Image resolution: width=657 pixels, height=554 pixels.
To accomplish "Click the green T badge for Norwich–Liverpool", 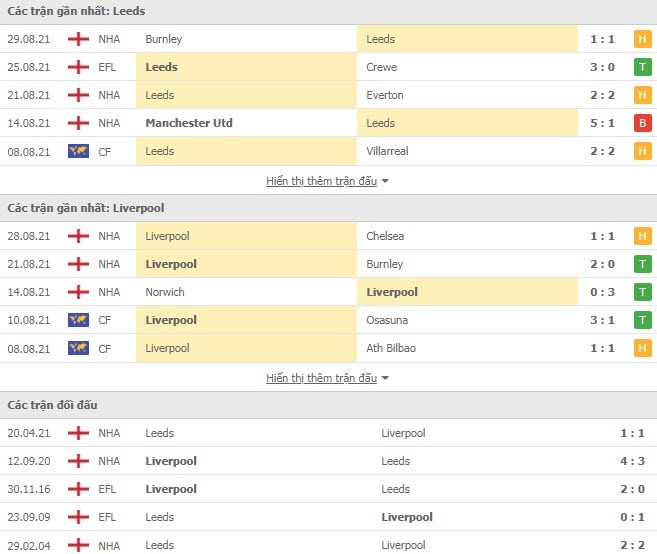I will click(642, 292).
